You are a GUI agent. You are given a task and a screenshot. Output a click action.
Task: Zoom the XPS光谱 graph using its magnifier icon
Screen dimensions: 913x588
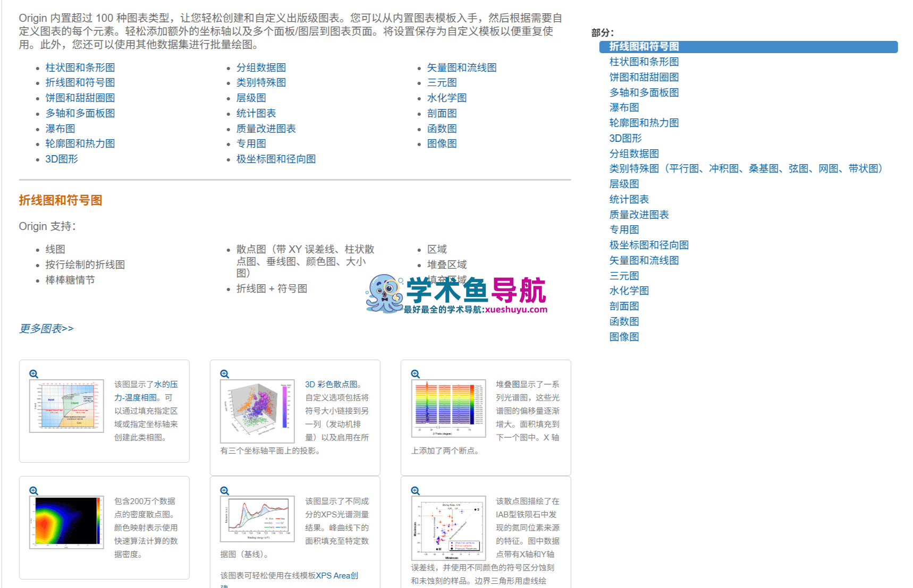tap(225, 491)
